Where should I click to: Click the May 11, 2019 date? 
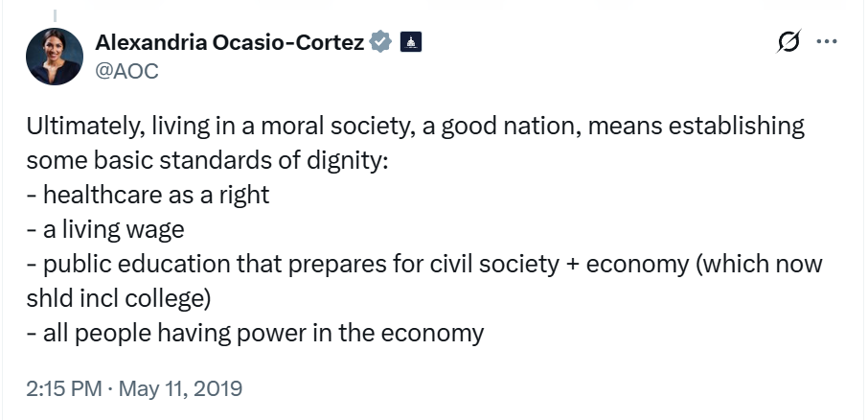[x=180, y=388]
